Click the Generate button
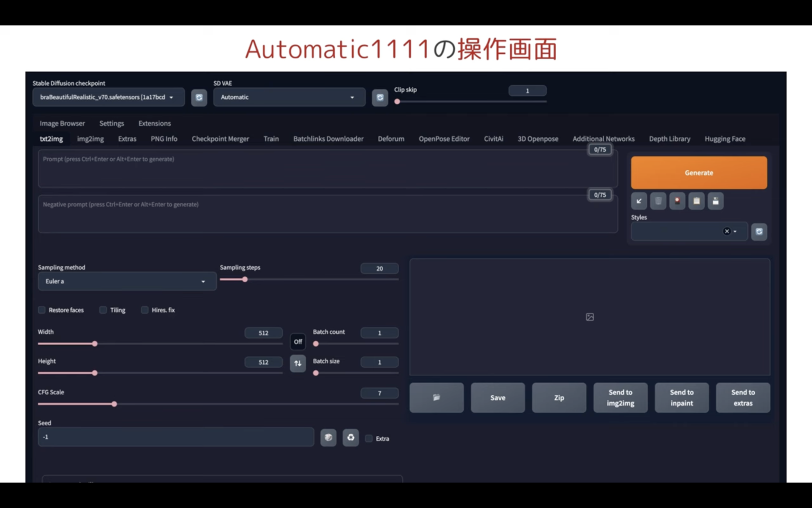 [x=699, y=173]
